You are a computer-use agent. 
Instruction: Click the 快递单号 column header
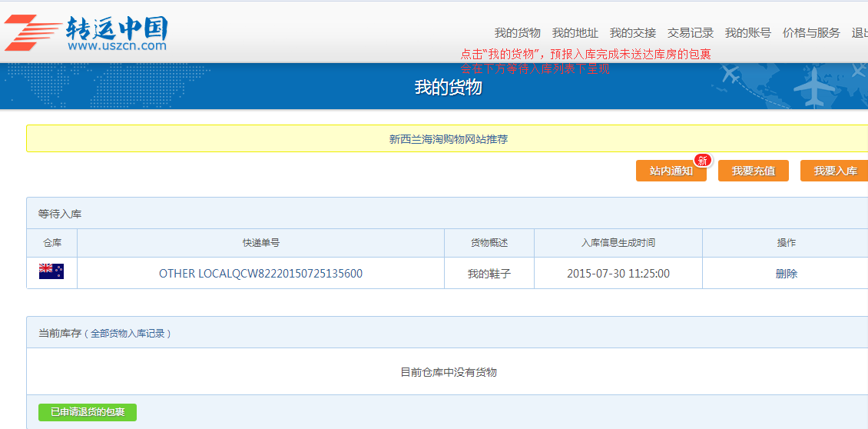[260, 243]
